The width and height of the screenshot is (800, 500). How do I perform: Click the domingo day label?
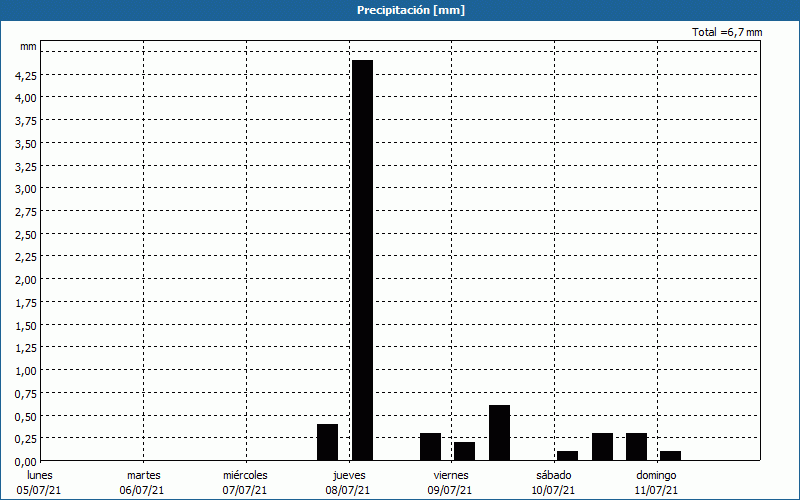pyautogui.click(x=656, y=475)
